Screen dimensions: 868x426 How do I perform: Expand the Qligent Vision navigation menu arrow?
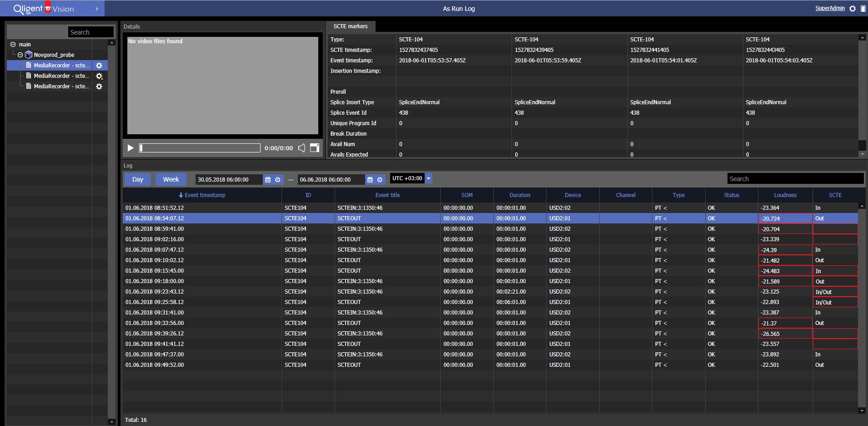96,9
